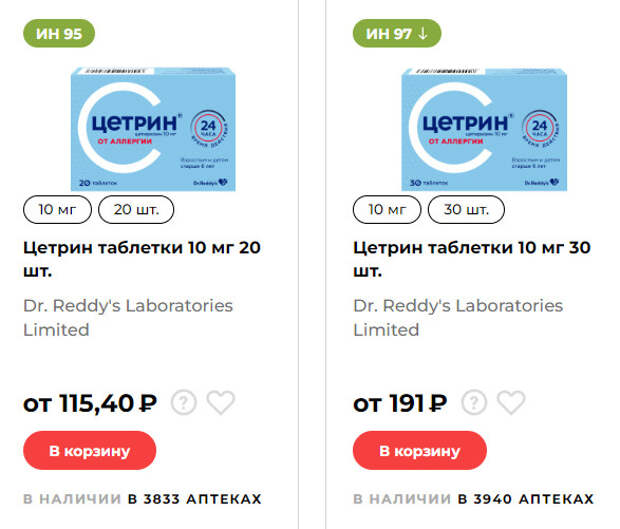Add Цетрин 20 шт. to cart with В корзину

(90, 451)
